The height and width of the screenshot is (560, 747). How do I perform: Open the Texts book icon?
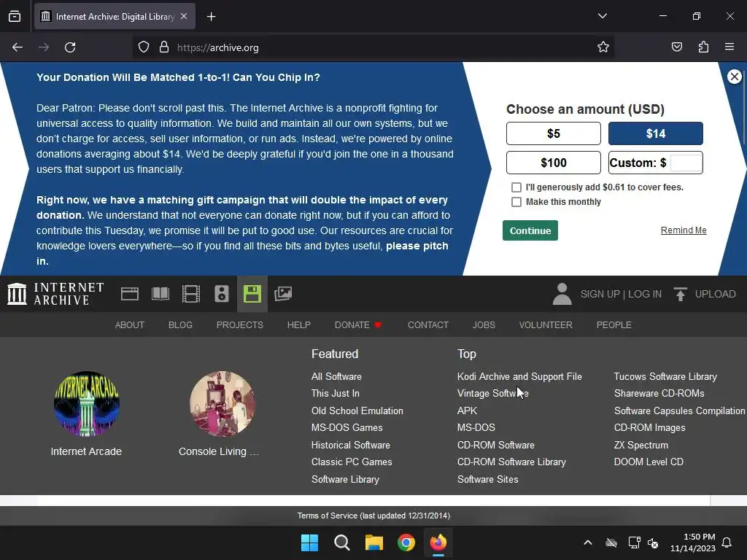click(x=160, y=294)
